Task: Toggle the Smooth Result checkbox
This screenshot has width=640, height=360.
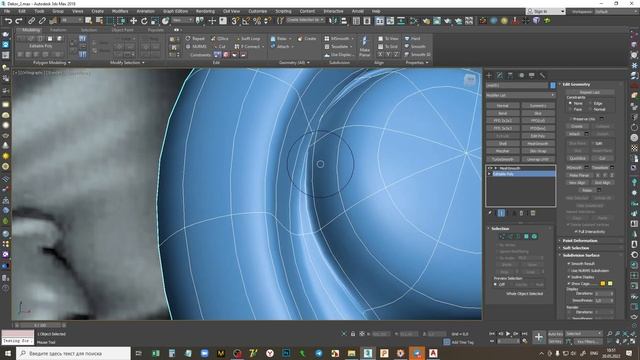Action: pyautogui.click(x=569, y=264)
